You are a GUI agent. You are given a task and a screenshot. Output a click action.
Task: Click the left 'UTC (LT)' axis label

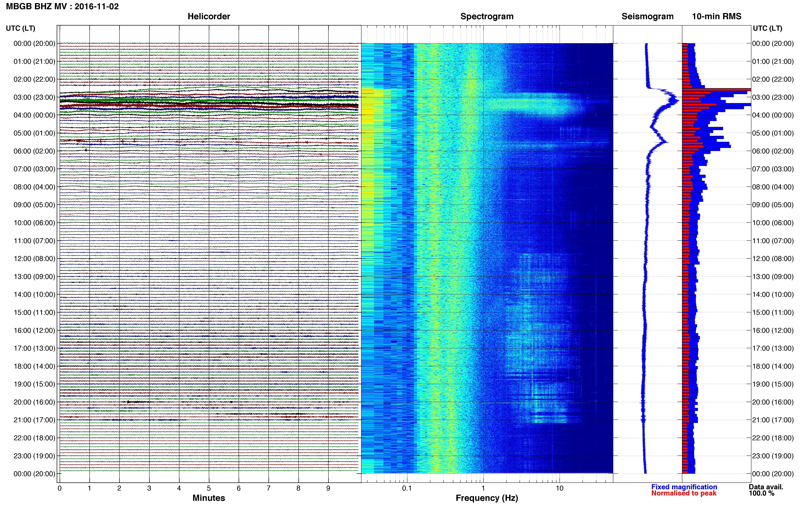[21, 28]
